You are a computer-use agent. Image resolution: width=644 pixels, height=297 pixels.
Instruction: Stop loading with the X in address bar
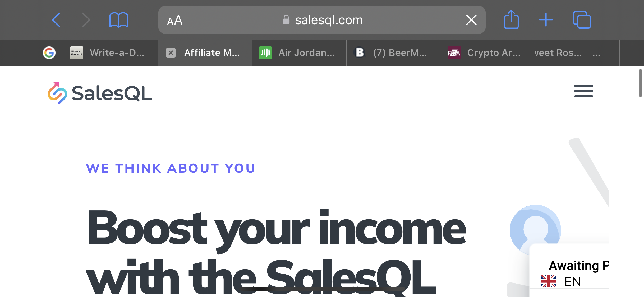471,20
